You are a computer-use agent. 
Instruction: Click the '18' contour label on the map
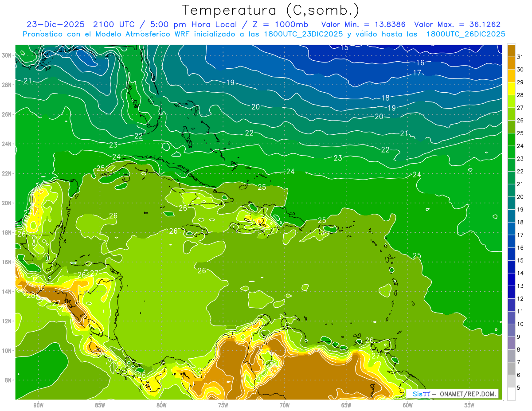(386, 98)
